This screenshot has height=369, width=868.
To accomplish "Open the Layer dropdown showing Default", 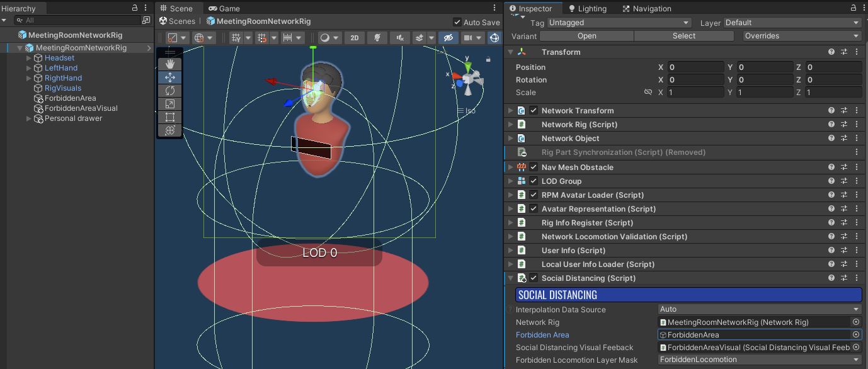I will pos(792,23).
